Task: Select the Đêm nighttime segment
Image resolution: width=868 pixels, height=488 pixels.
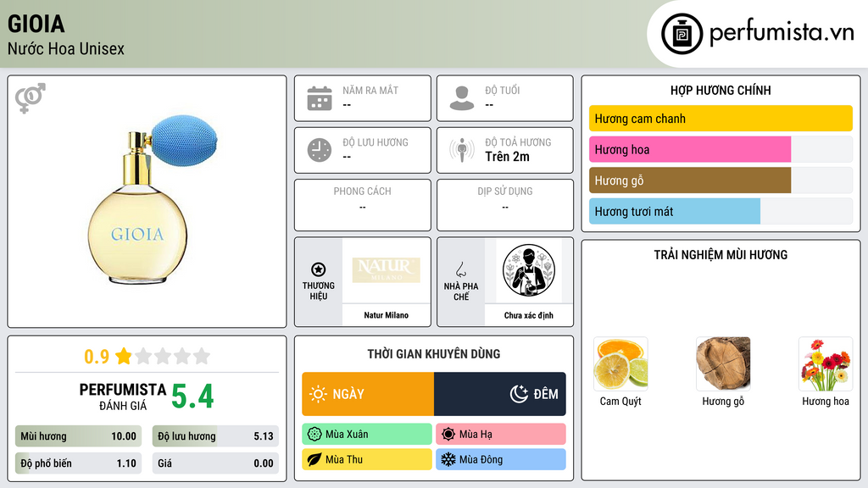Action: pos(500,394)
